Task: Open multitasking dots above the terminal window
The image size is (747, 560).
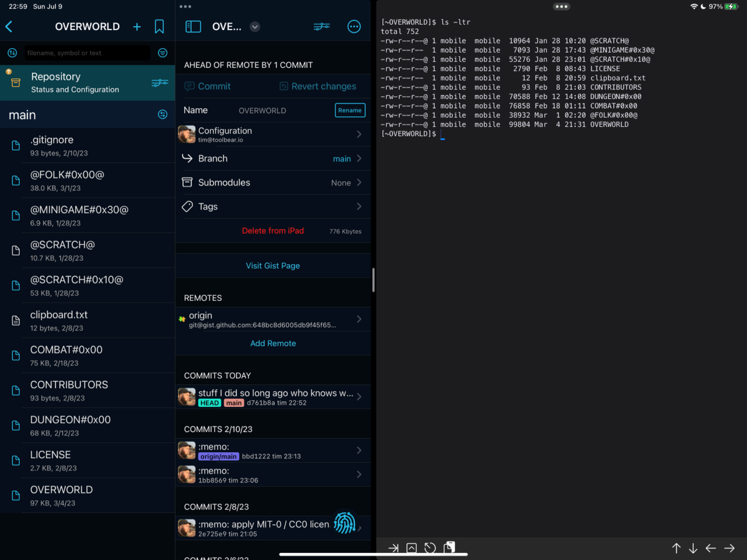Action: 561,6
